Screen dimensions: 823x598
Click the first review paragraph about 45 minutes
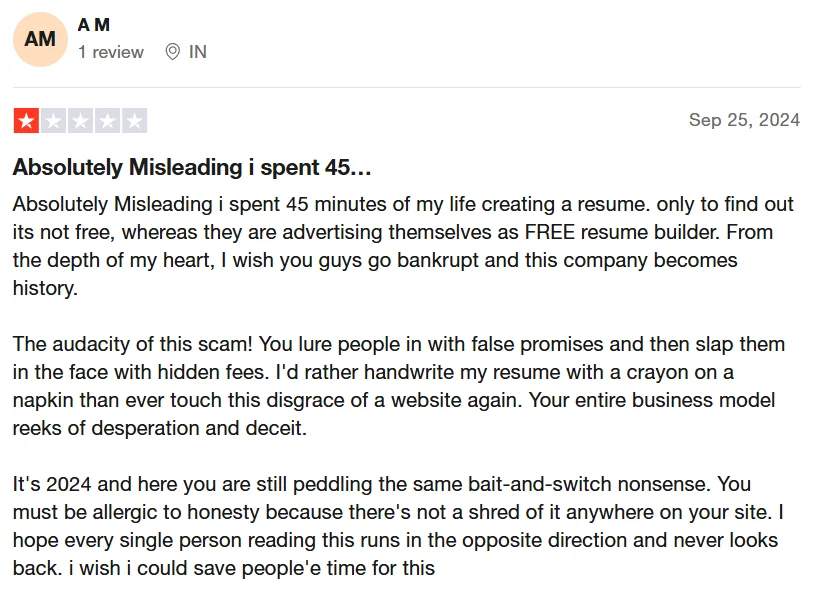point(403,246)
